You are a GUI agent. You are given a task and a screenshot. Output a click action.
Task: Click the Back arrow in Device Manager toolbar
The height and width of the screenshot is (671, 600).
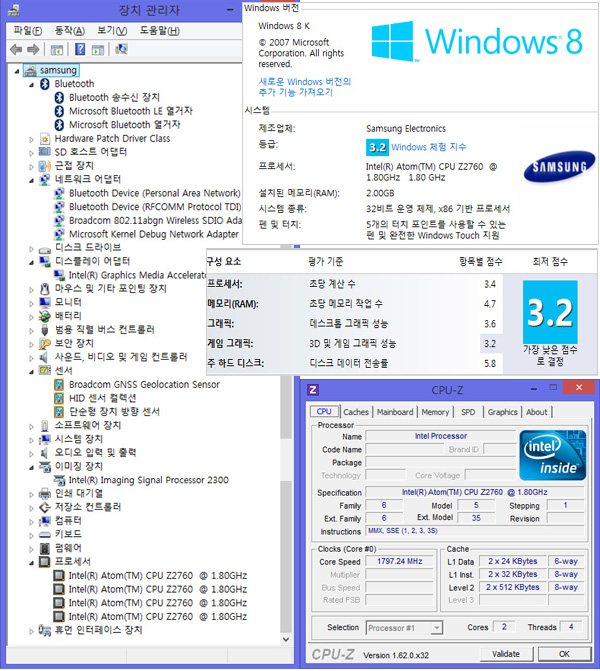(16, 50)
